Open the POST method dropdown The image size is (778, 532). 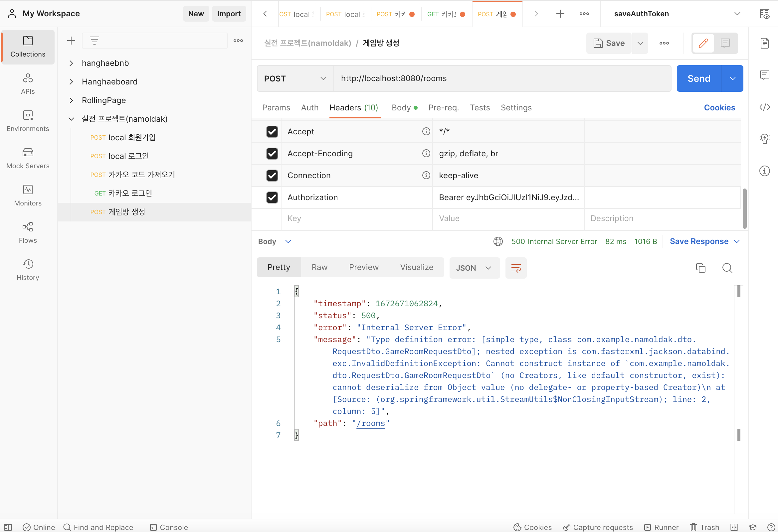295,78
